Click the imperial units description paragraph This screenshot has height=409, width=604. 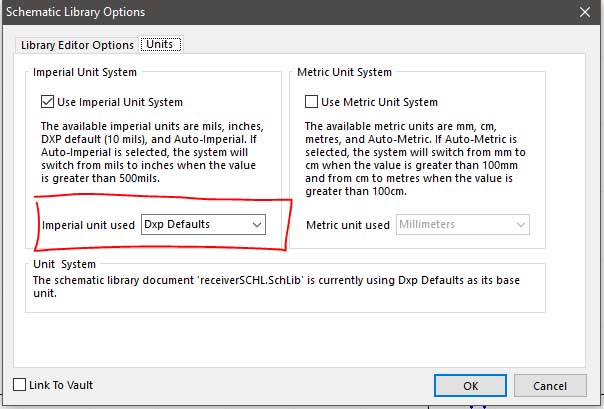[x=150, y=152]
